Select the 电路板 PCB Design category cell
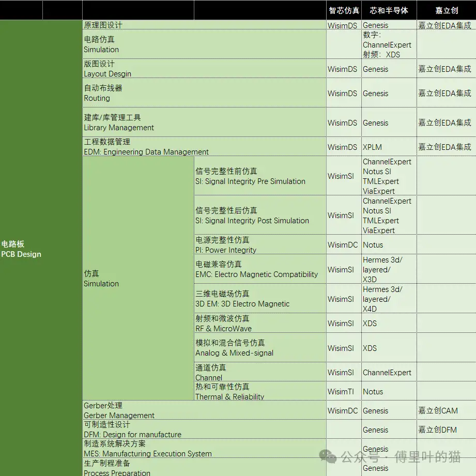 [41, 249]
